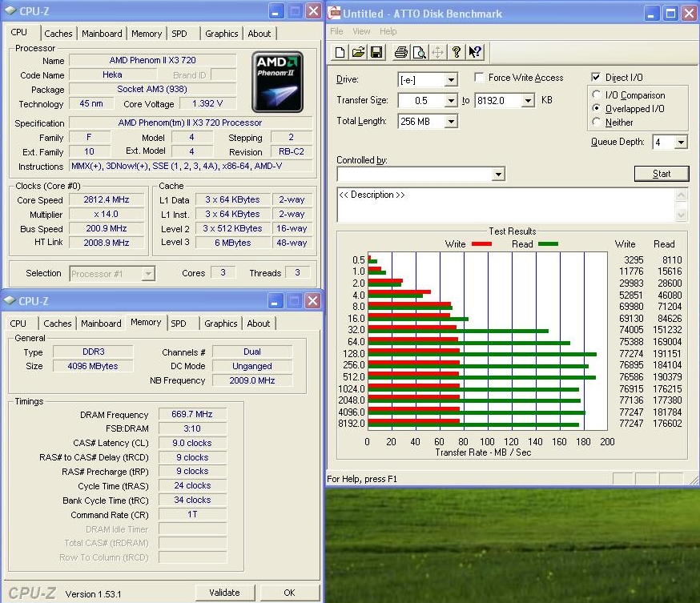Click the AMD Phenom II logo image

(x=277, y=82)
